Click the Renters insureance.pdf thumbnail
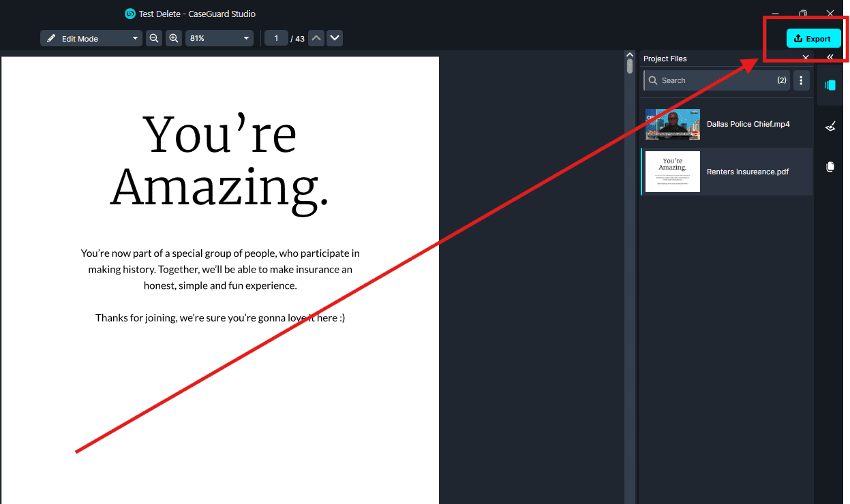This screenshot has height=504, width=850. 672,172
